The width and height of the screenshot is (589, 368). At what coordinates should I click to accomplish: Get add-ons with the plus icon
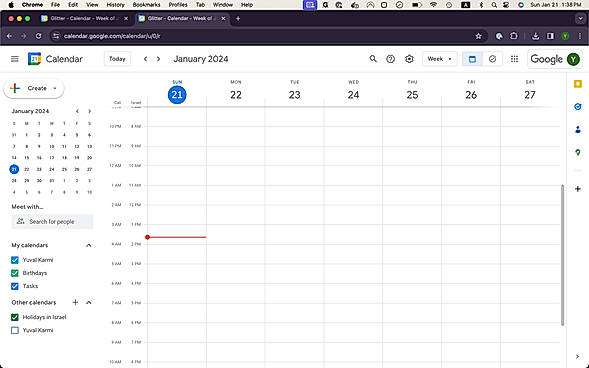578,189
